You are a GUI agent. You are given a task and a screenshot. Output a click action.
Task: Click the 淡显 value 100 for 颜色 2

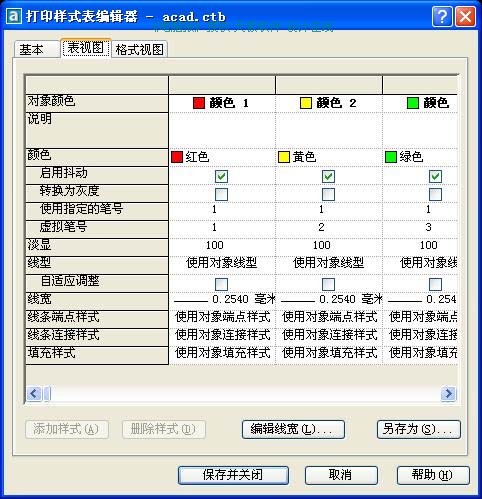click(x=322, y=246)
